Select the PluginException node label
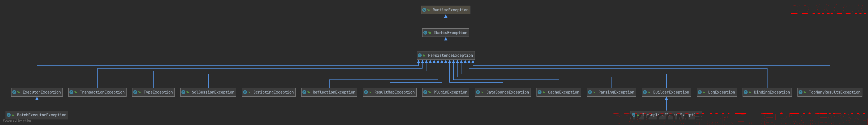 tap(451, 92)
